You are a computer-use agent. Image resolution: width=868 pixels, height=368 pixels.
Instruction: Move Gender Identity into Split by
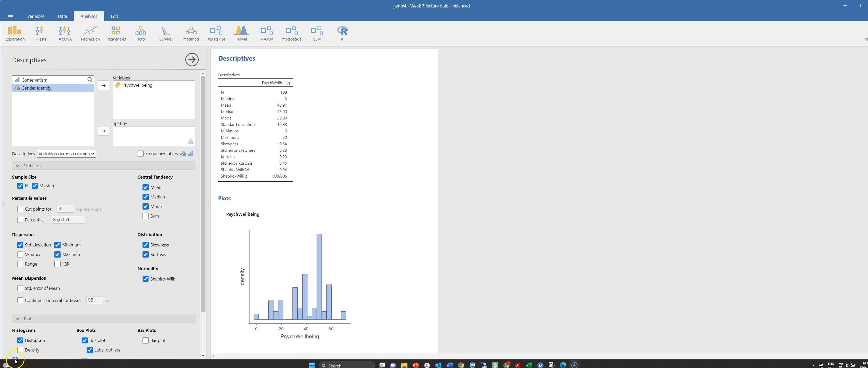pos(103,131)
